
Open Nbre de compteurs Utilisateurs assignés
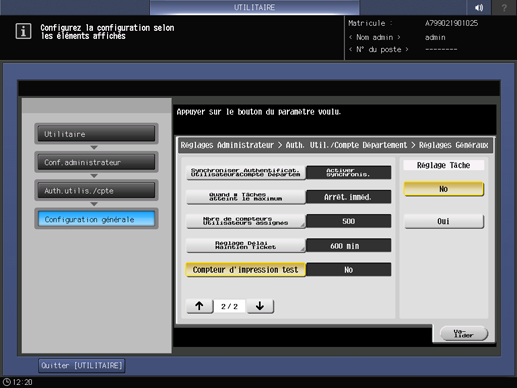pyautogui.click(x=246, y=221)
